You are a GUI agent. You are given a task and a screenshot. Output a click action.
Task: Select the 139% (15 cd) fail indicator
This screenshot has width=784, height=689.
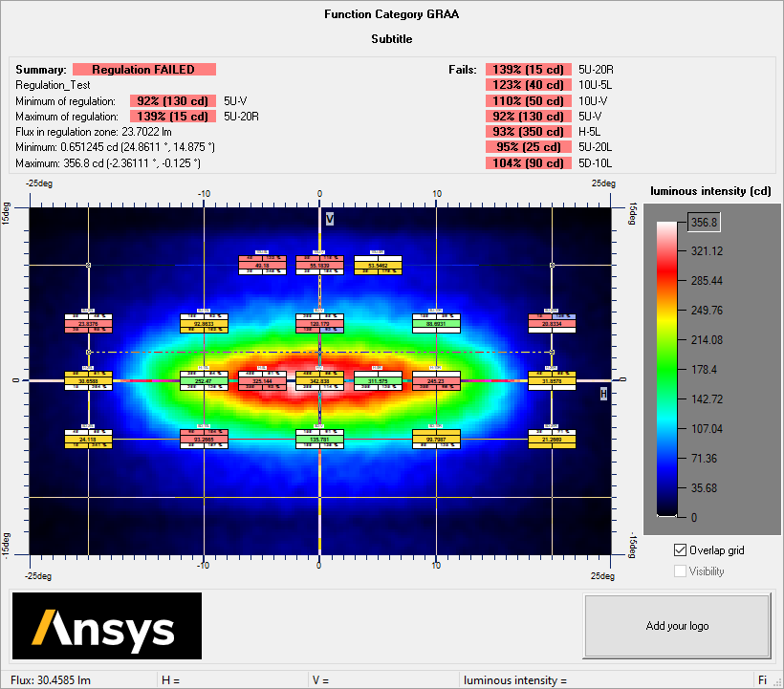click(x=529, y=69)
